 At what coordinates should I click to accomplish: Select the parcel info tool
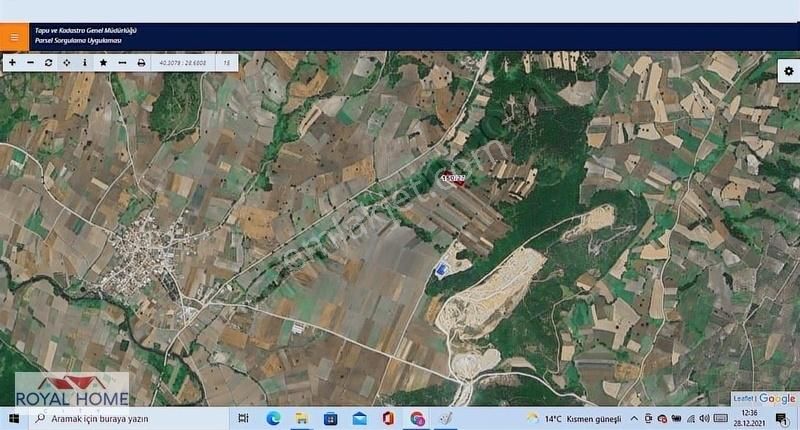84,62
